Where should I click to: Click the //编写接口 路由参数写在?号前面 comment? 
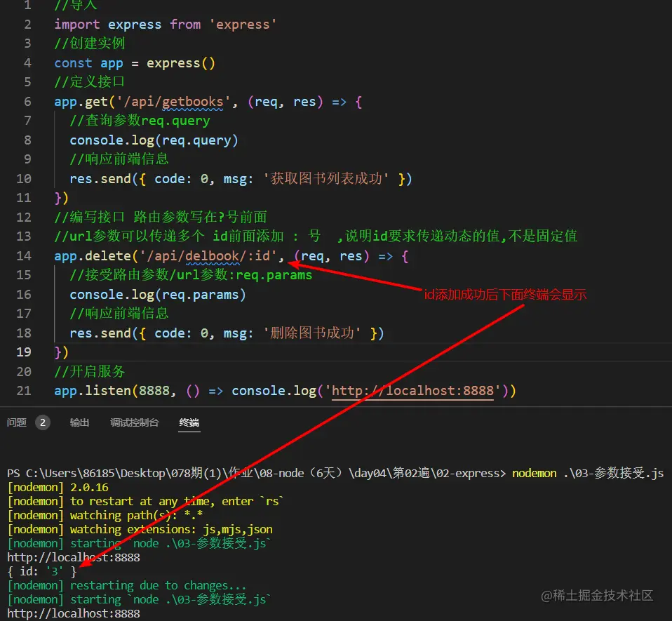[x=161, y=217]
